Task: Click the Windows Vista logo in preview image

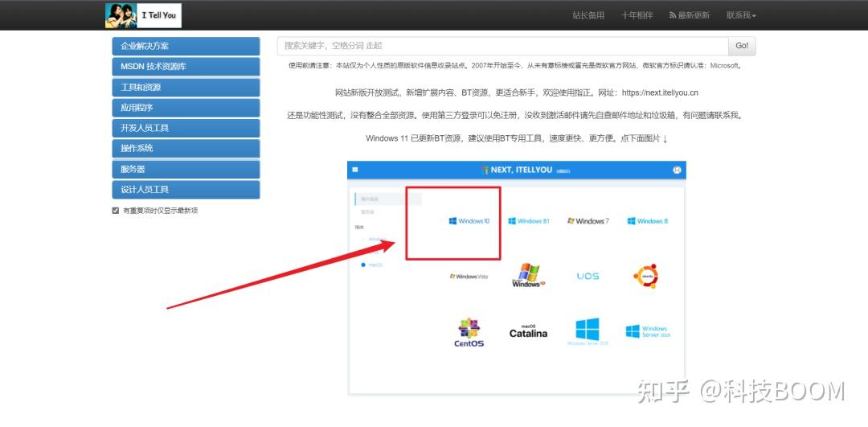Action: point(469,277)
